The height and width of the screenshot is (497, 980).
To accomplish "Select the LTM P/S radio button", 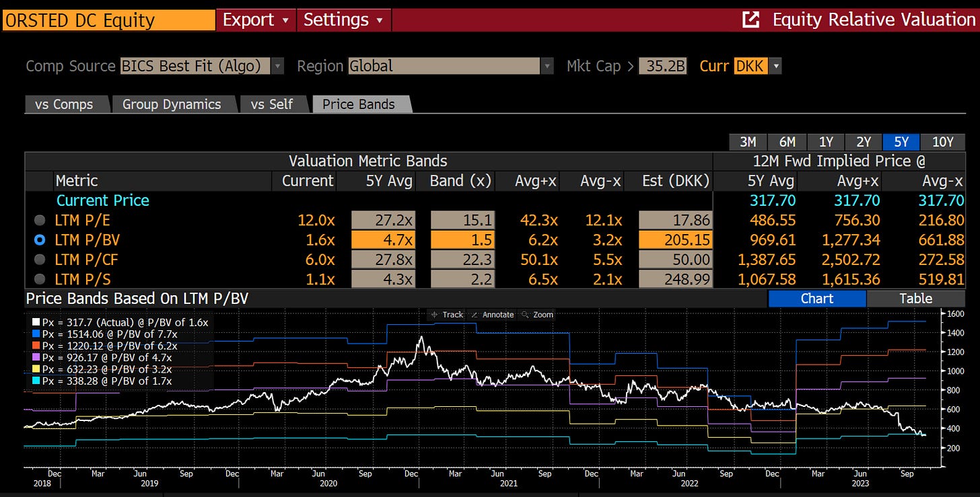I will coord(41,278).
